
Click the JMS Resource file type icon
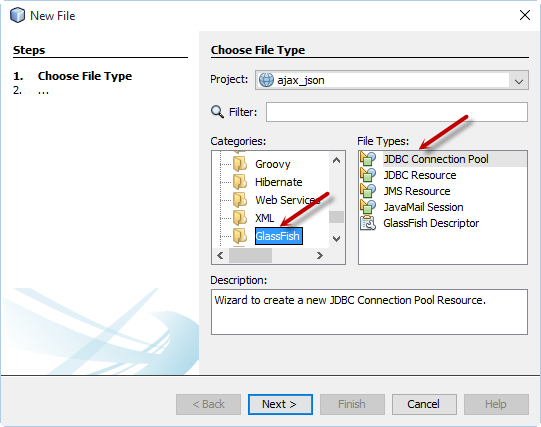coord(368,191)
